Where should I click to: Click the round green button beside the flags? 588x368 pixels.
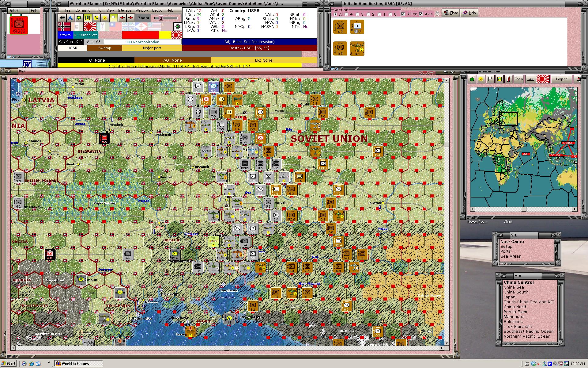click(178, 26)
